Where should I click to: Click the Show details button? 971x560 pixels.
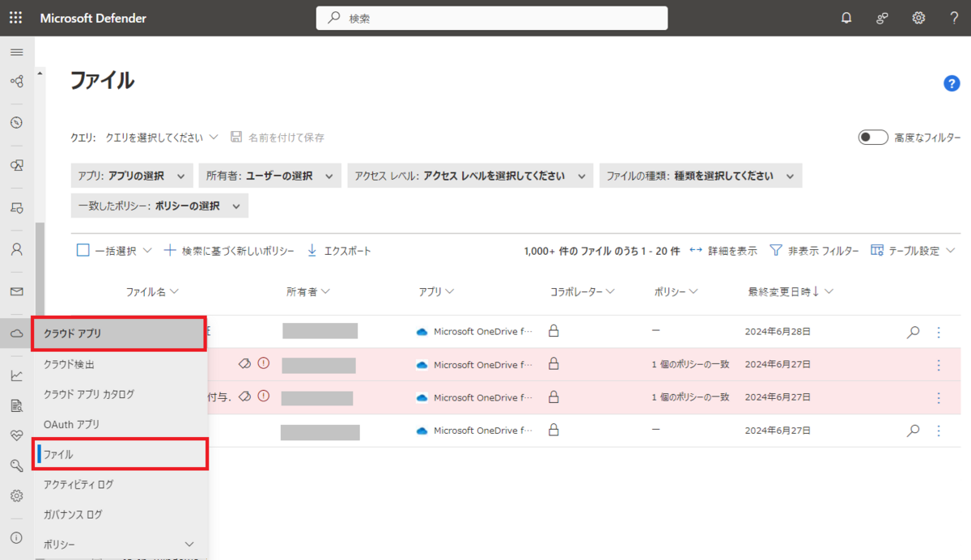click(723, 251)
